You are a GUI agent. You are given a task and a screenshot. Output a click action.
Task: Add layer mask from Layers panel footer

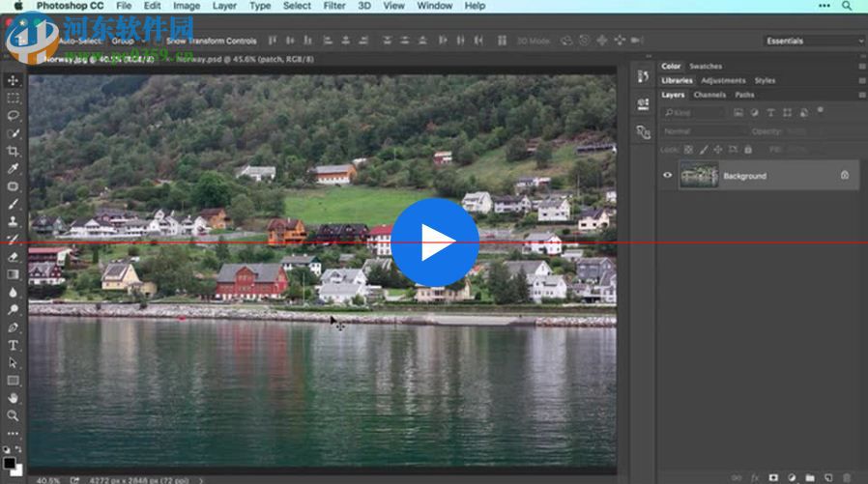pyautogui.click(x=773, y=477)
